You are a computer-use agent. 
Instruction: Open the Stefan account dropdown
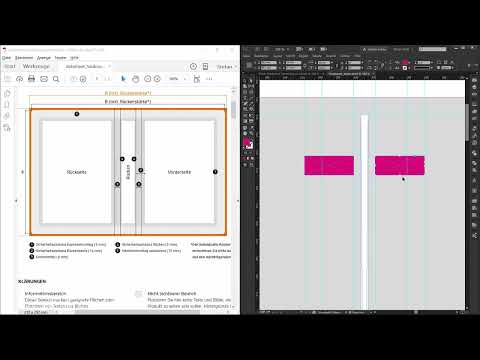pyautogui.click(x=227, y=67)
